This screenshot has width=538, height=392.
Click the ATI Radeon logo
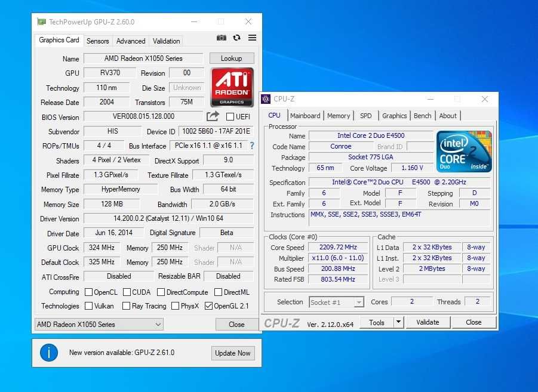(x=232, y=88)
